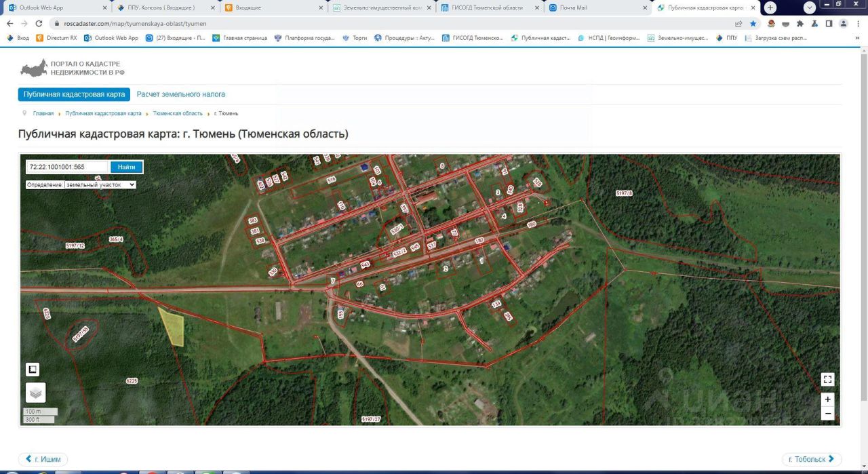868x474 pixels.
Task: Open the Главная страница bookmark
Action: pos(240,38)
